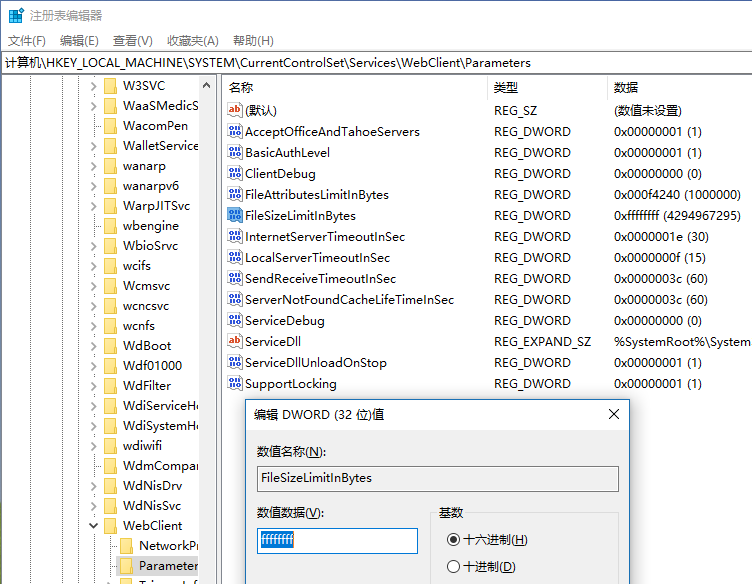The image size is (752, 584).
Task: Click ServiceDllUnloadOnStop DWORD icon
Action: click(x=235, y=362)
